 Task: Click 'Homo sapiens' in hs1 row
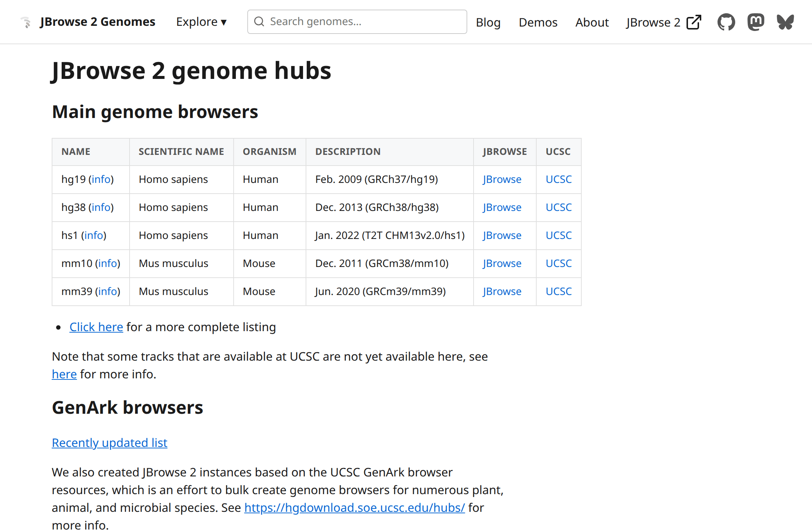pos(173,235)
